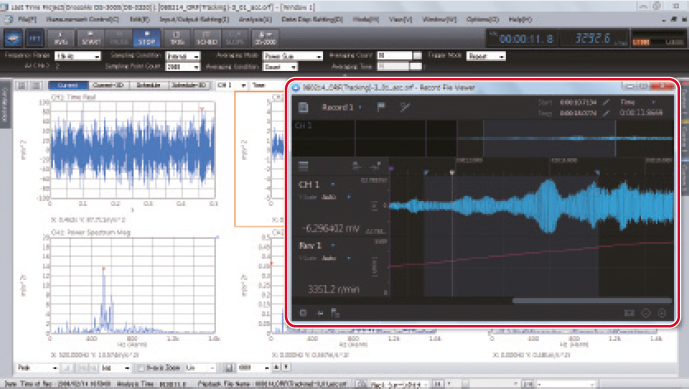This screenshot has width=689, height=389.
Task: Click the horizontal scrollbar in Record File Viewer
Action: [592, 301]
